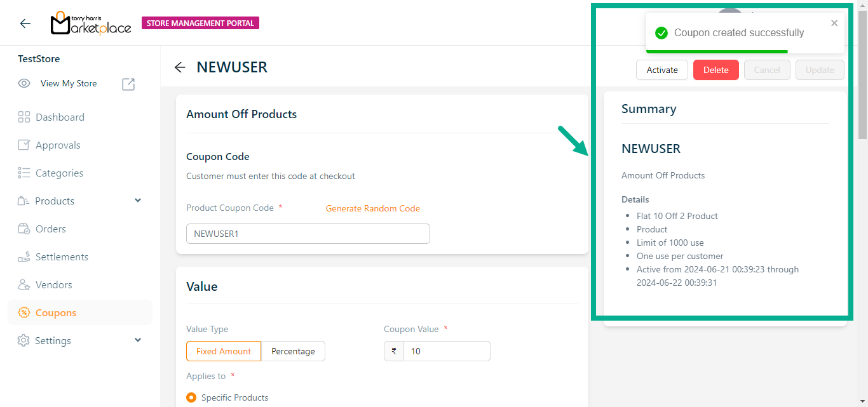This screenshot has height=407, width=868.
Task: Expand the Products submenu chevron
Action: (x=138, y=201)
